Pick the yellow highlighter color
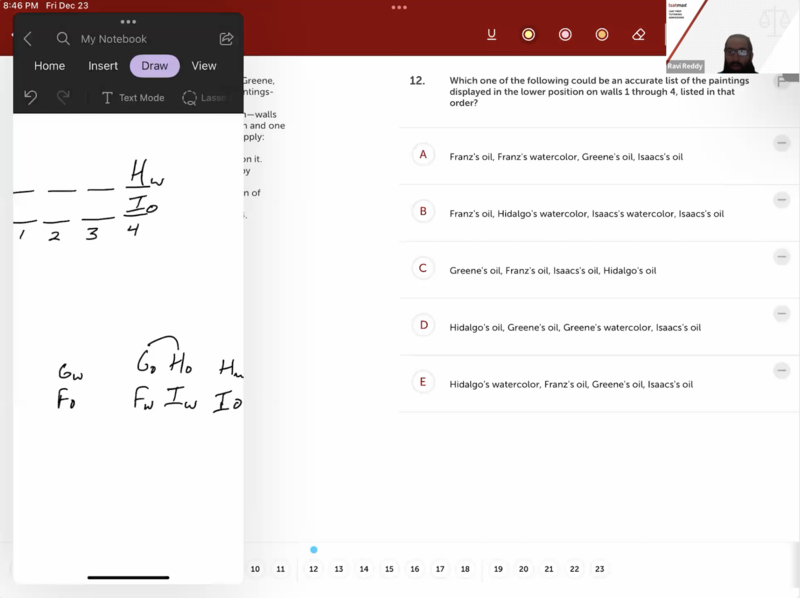This screenshot has height=598, width=800. click(x=528, y=35)
